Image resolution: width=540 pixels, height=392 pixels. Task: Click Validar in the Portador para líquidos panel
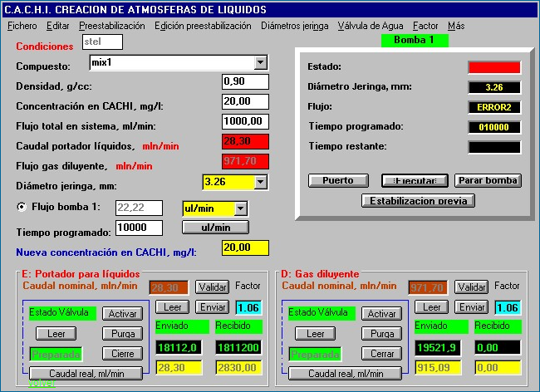click(212, 287)
